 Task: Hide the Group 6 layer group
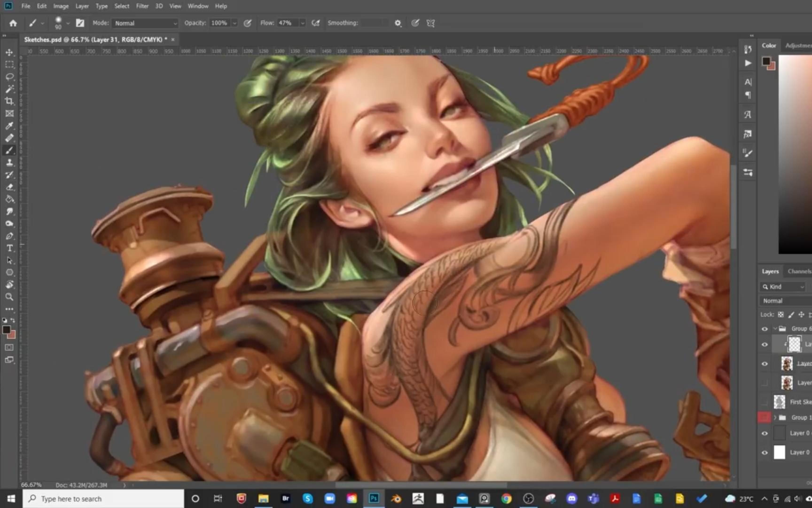765,329
